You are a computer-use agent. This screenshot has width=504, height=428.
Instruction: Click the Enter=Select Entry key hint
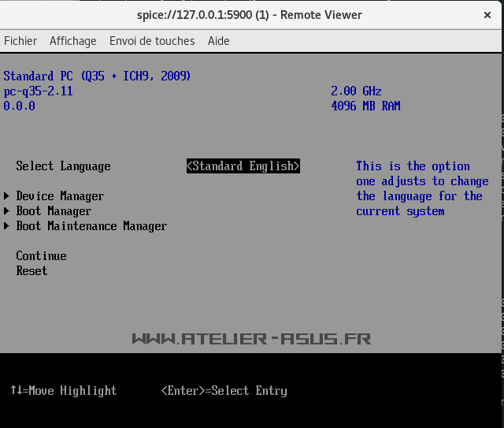tap(224, 391)
